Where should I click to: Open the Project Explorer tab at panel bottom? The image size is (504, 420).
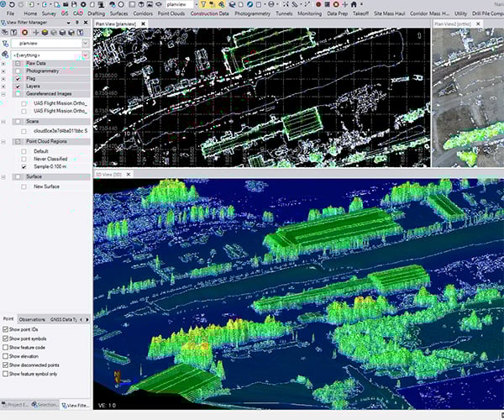15,405
